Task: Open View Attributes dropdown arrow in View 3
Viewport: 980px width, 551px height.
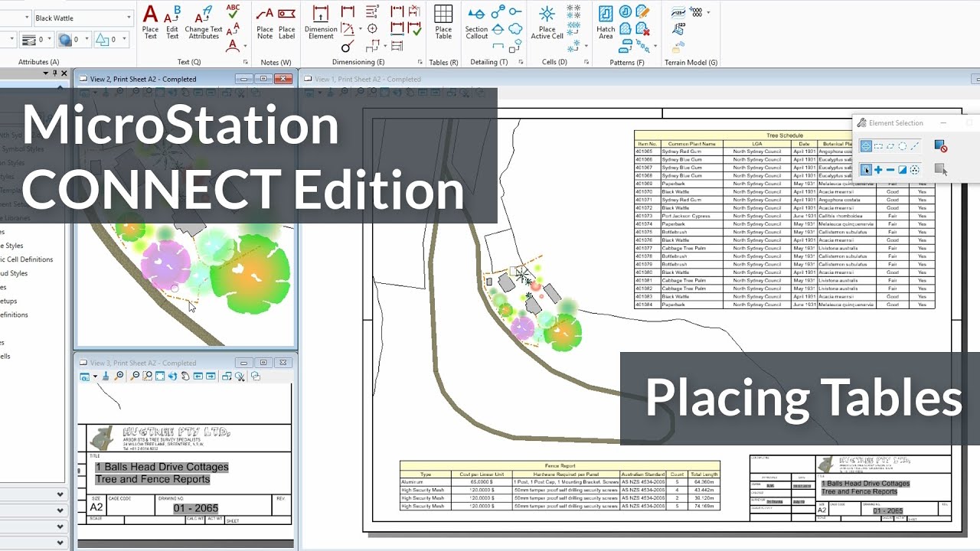Action: click(x=95, y=377)
